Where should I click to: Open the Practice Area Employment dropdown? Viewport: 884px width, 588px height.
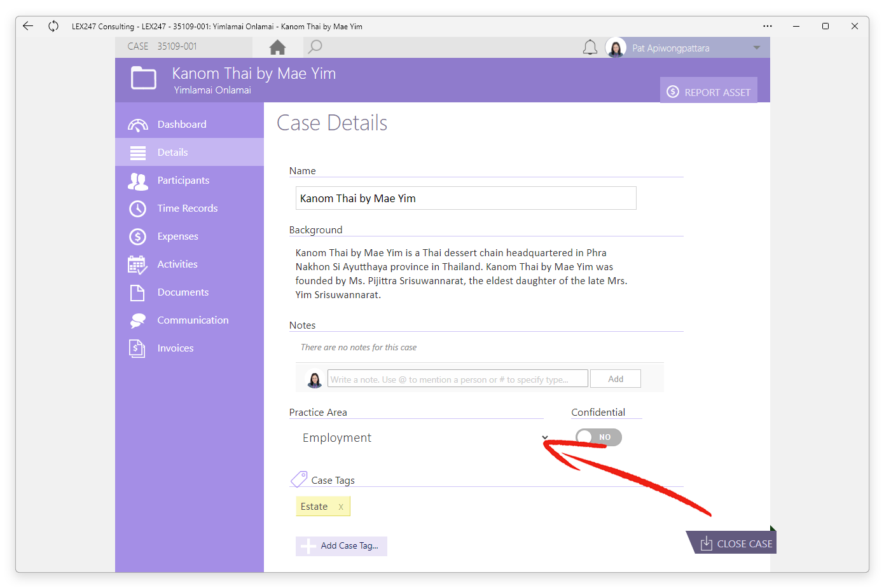pyautogui.click(x=422, y=437)
